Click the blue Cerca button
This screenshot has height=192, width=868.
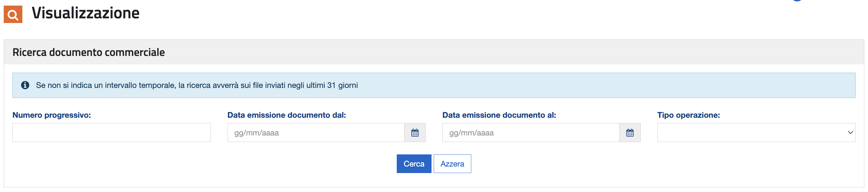click(x=414, y=164)
